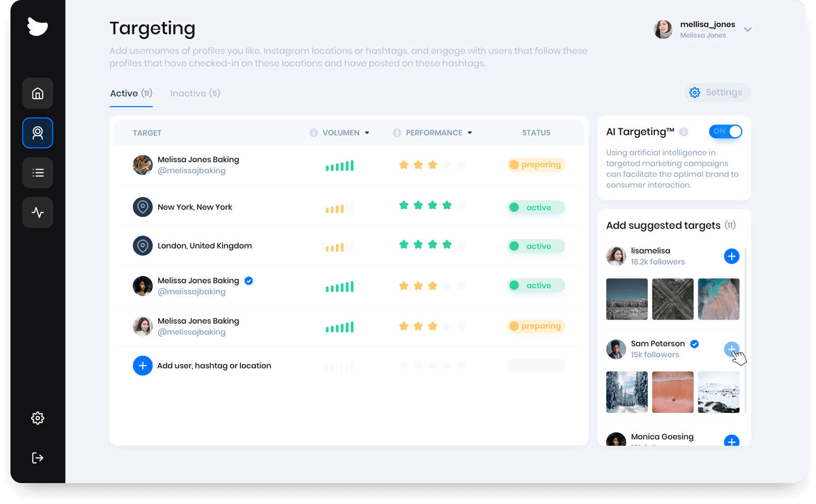The image size is (816, 504).
Task: Add Monica Goesing with the plus button
Action: (x=732, y=441)
